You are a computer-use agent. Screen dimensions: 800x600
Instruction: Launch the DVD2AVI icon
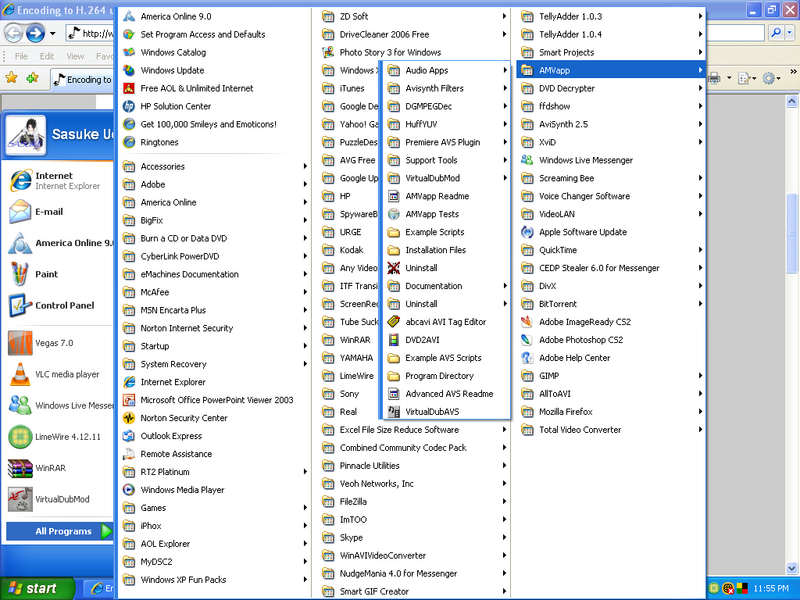coord(393,340)
